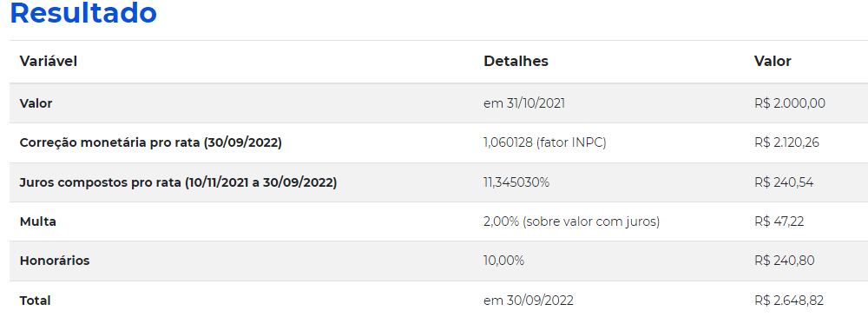Select the Variável column header
The height and width of the screenshot is (324, 868).
click(x=48, y=62)
